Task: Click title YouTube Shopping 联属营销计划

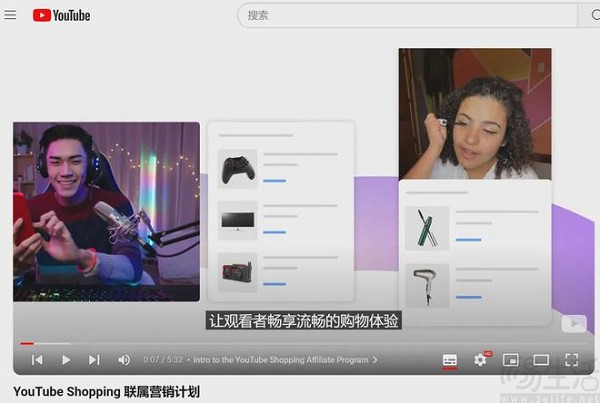Action: 106,392
